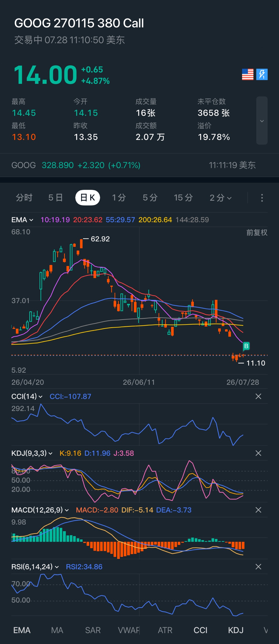The height and width of the screenshot is (644, 279).
Task: Tap the 最低 13.10 value
Action: click(24, 137)
